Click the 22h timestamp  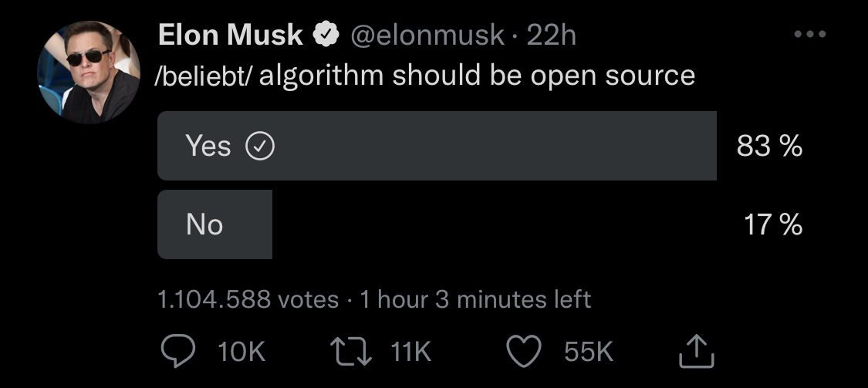point(552,35)
